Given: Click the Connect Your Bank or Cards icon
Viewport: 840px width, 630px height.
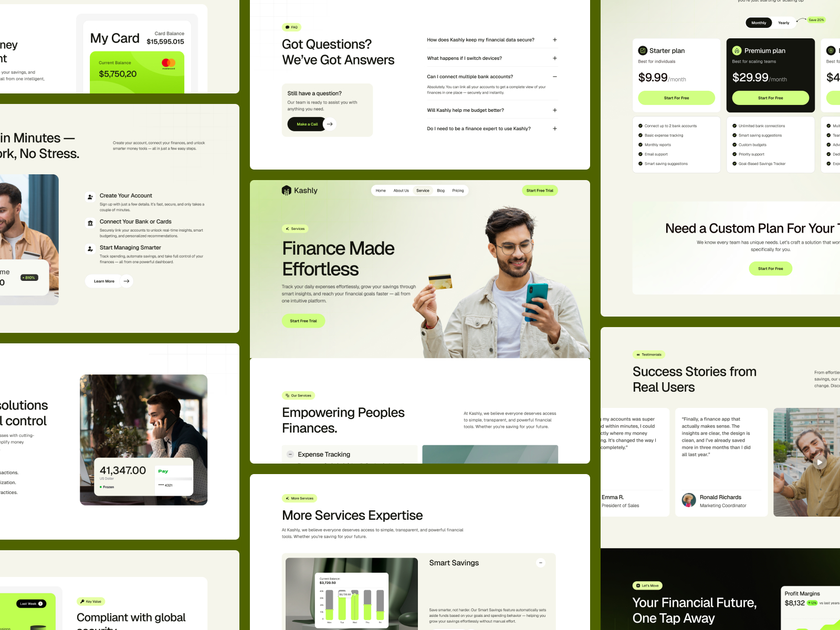Looking at the screenshot, I should coord(90,223).
